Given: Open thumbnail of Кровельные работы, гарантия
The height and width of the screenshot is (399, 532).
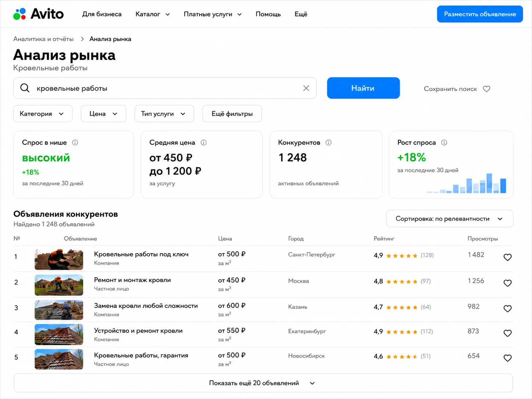Looking at the screenshot, I should click(59, 359).
